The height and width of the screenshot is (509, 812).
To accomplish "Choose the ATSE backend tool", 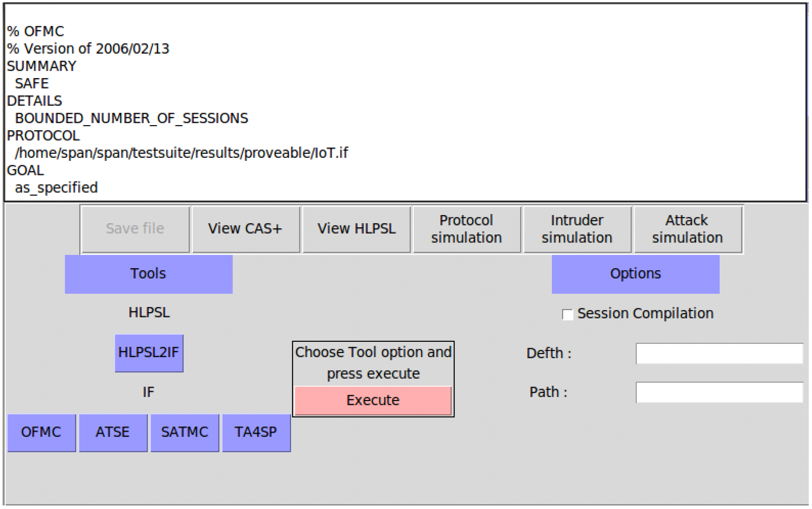I will coord(113,432).
